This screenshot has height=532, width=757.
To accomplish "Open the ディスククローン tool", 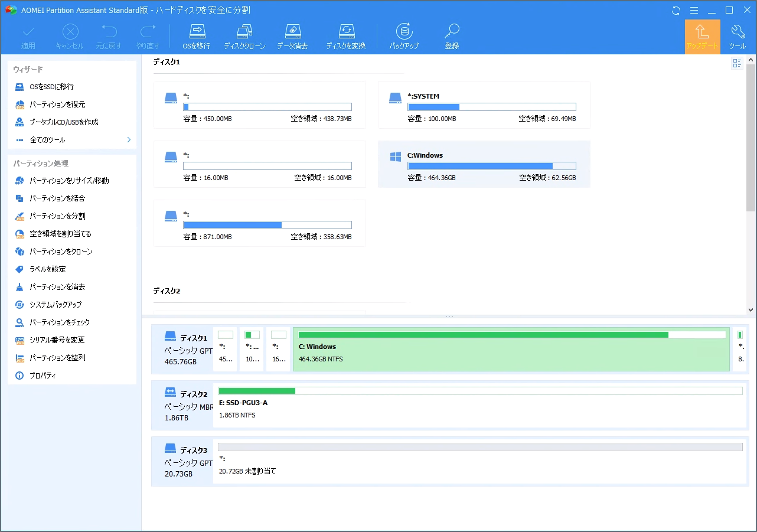I will tap(244, 37).
